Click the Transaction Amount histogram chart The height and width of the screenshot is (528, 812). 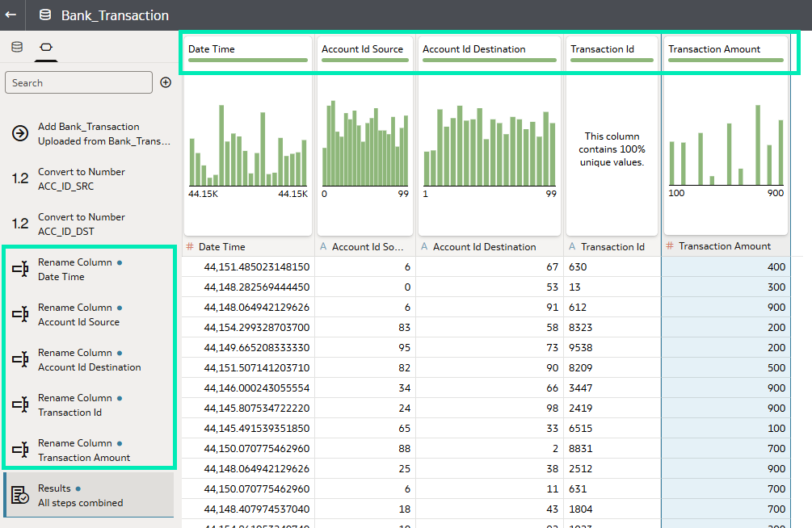point(726,145)
